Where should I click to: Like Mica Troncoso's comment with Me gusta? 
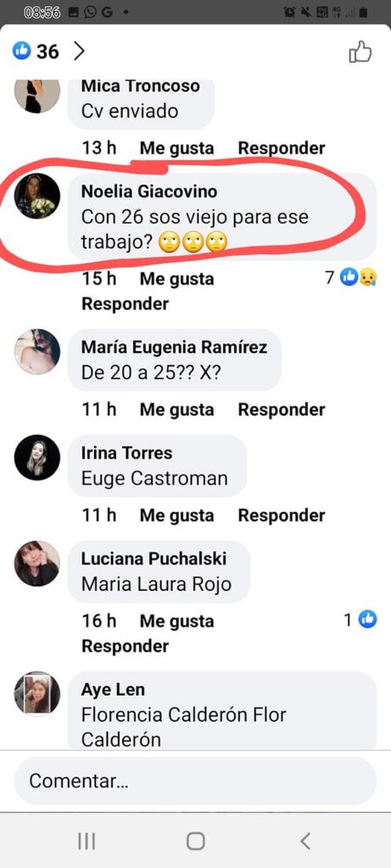point(176,148)
